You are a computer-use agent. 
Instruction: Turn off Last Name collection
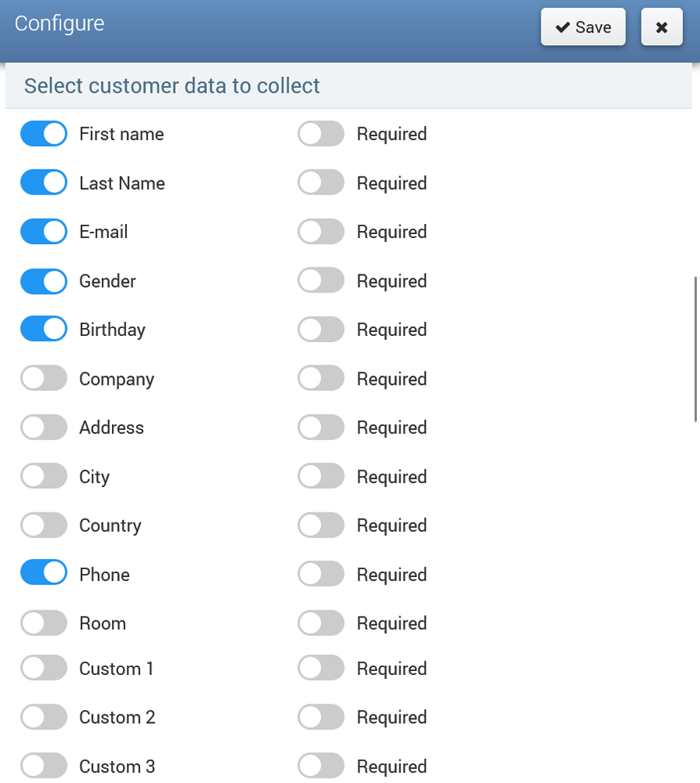pos(44,183)
